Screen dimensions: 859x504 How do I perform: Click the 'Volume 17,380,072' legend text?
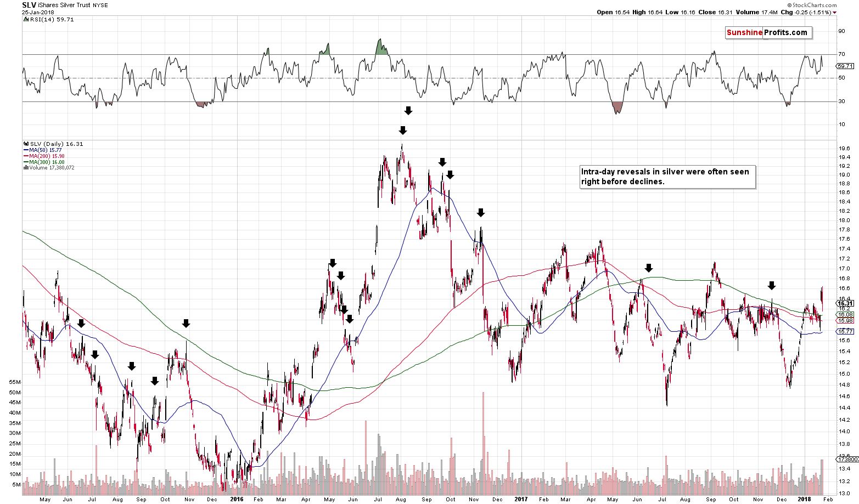[x=51, y=168]
